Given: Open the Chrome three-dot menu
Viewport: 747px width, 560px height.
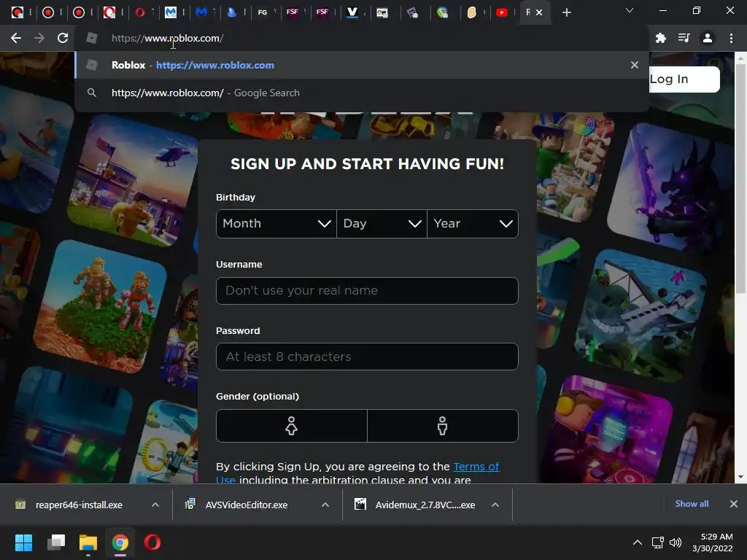Looking at the screenshot, I should (x=731, y=38).
